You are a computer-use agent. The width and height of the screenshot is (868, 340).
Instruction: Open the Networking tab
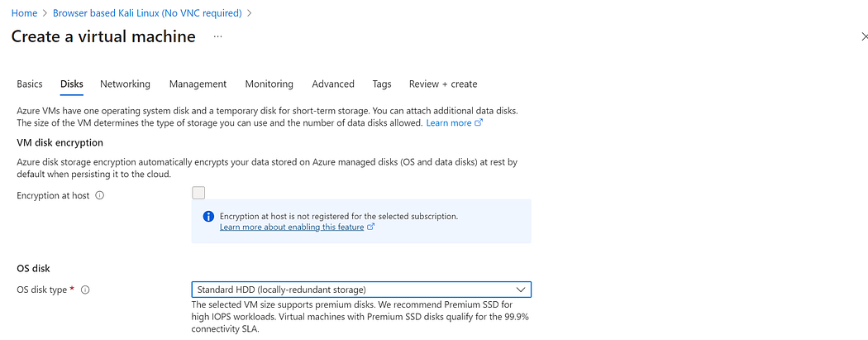point(125,84)
